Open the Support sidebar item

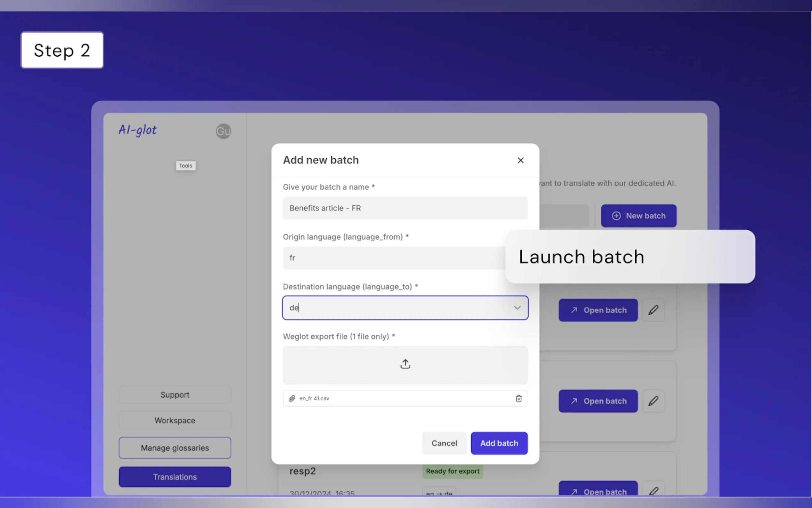coord(175,395)
